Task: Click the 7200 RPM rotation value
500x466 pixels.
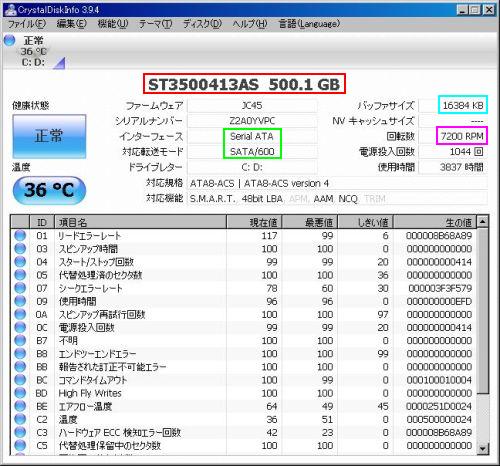Action: pyautogui.click(x=462, y=136)
